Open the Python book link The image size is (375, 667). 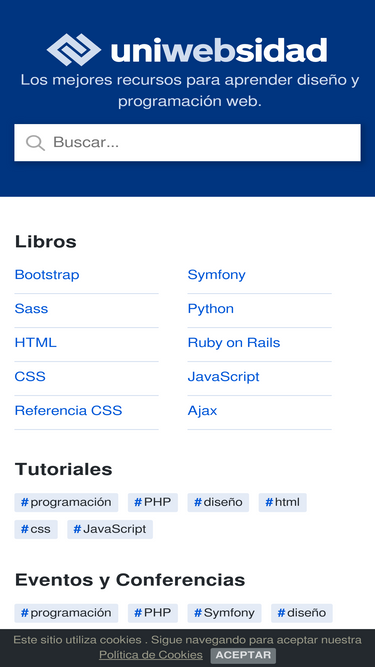tap(210, 308)
